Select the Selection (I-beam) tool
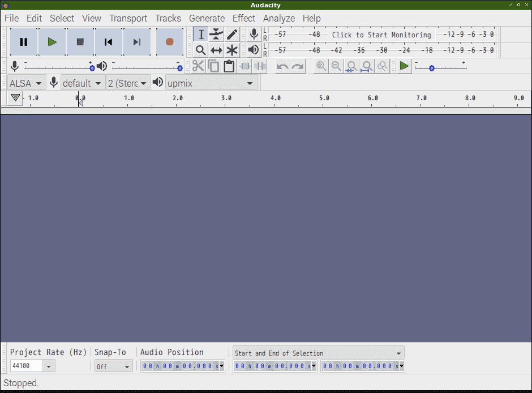This screenshot has height=393, width=532. pos(201,35)
